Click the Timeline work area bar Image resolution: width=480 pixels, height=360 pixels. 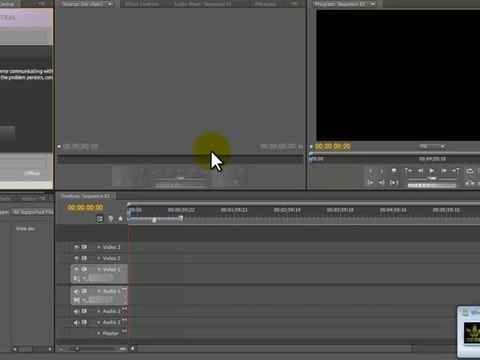pos(155,219)
